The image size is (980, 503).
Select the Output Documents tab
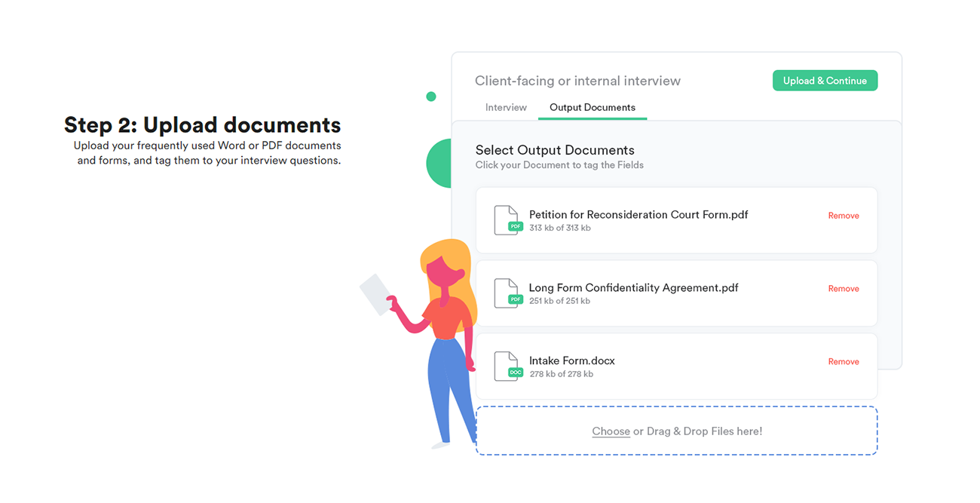tap(592, 107)
